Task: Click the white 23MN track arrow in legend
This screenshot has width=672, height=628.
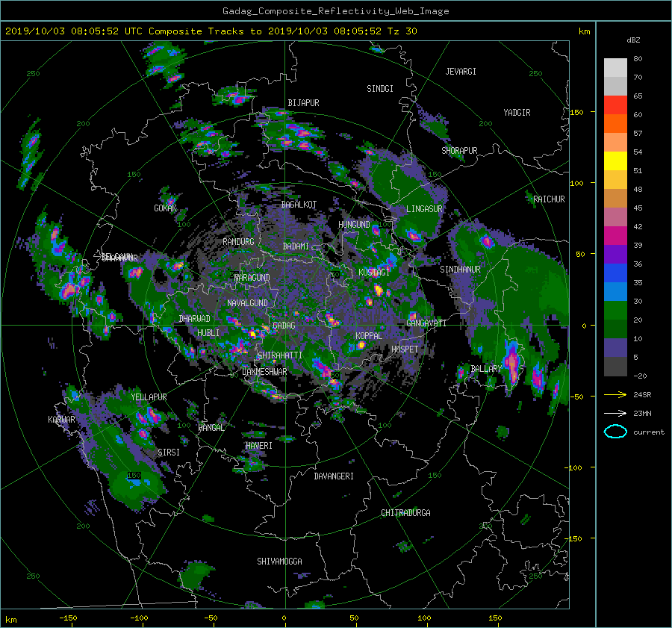Action: [615, 413]
